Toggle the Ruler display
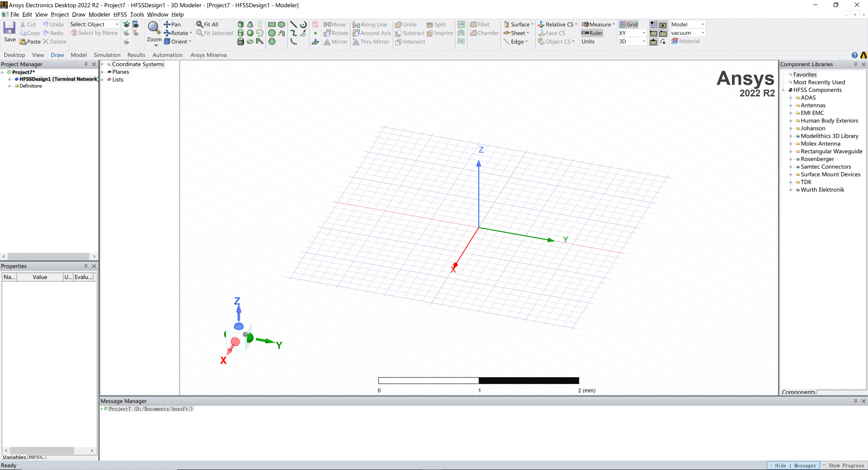This screenshot has width=868, height=470. tap(592, 33)
